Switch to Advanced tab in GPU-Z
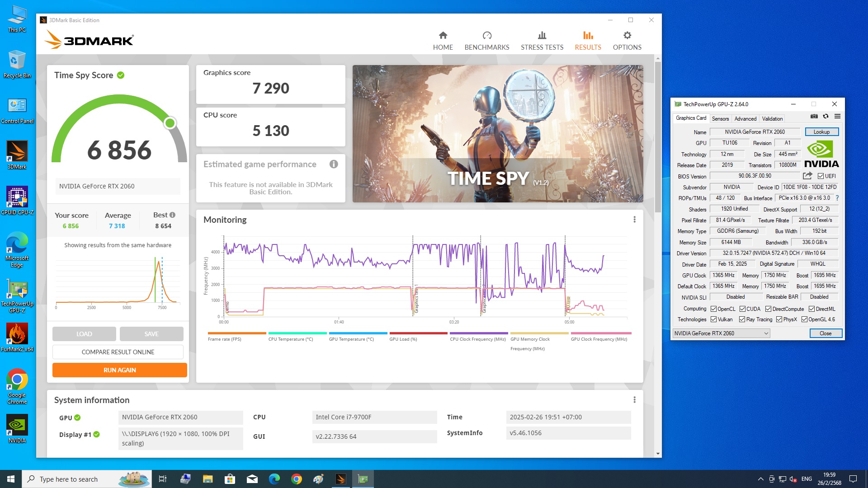Image resolution: width=868 pixels, height=488 pixels. 745,119
